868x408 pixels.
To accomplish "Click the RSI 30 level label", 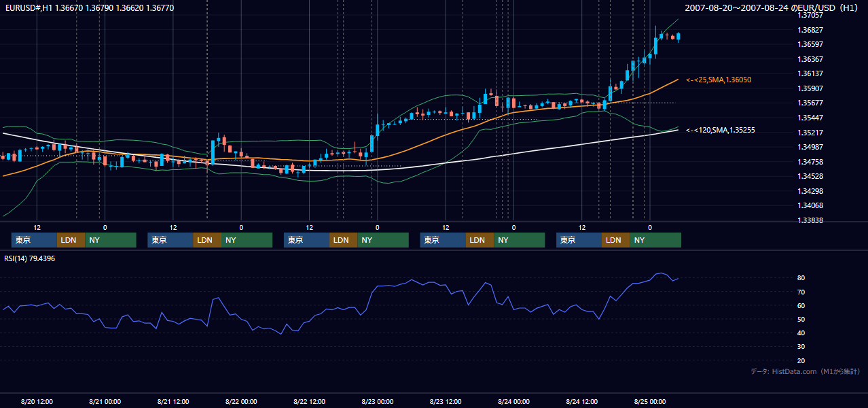I will (801, 346).
